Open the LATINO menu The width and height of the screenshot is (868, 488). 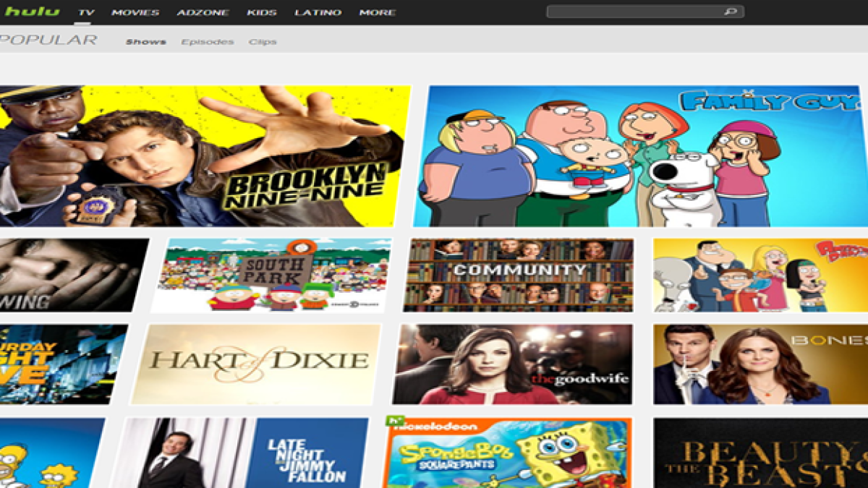click(x=319, y=13)
